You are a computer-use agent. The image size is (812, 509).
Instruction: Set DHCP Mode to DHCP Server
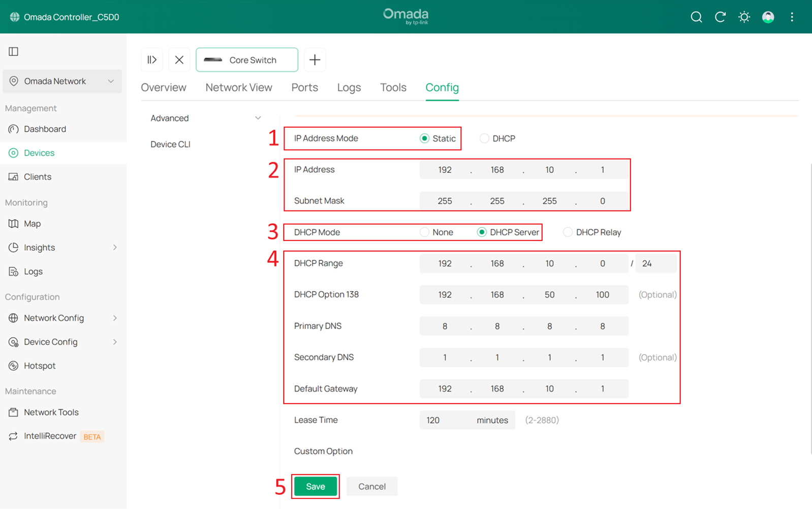click(482, 232)
